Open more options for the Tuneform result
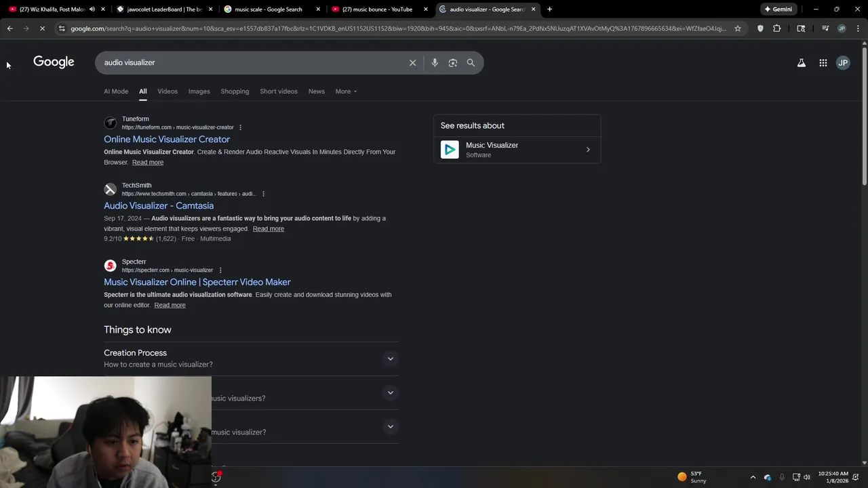 coord(240,127)
